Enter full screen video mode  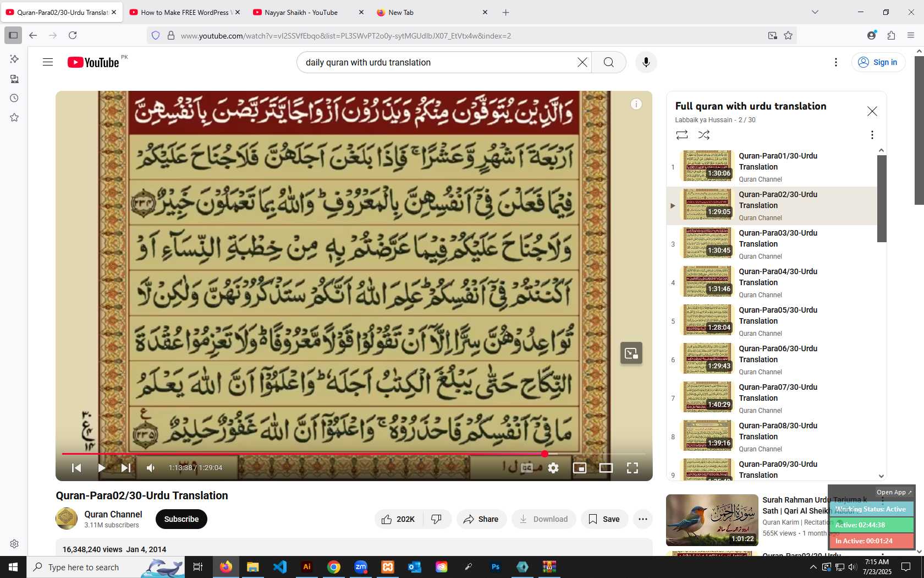point(632,467)
